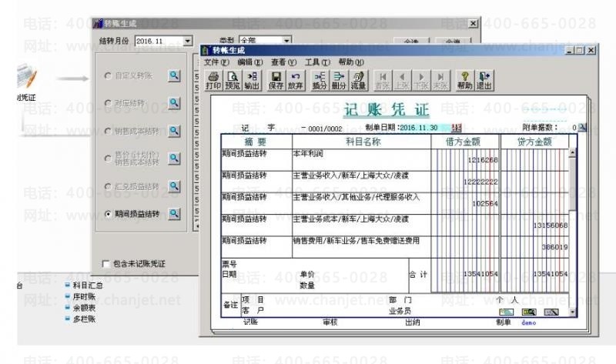This screenshot has height=364, width=616.
Task: Click the 帮助 help toolbar icon
Action: (x=465, y=81)
